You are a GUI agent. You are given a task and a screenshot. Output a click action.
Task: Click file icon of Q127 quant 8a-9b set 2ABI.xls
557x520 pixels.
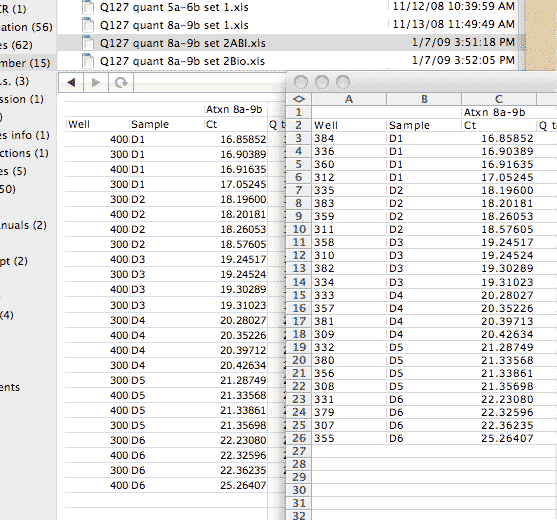point(88,43)
